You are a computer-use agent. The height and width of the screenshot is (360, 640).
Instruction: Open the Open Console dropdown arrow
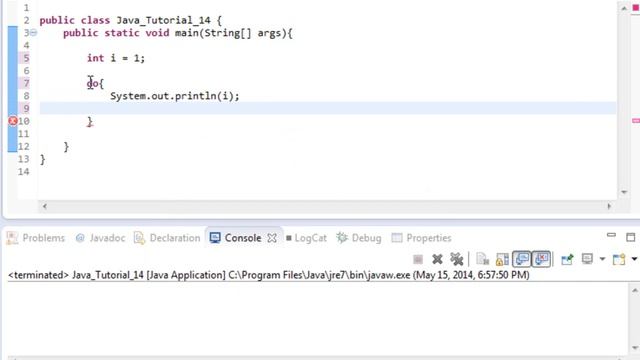634,259
